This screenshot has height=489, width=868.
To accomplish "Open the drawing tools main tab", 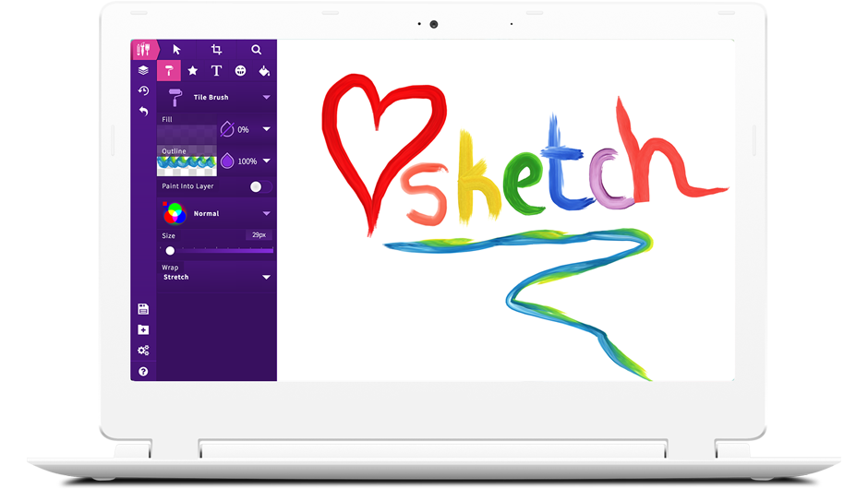I will (143, 50).
